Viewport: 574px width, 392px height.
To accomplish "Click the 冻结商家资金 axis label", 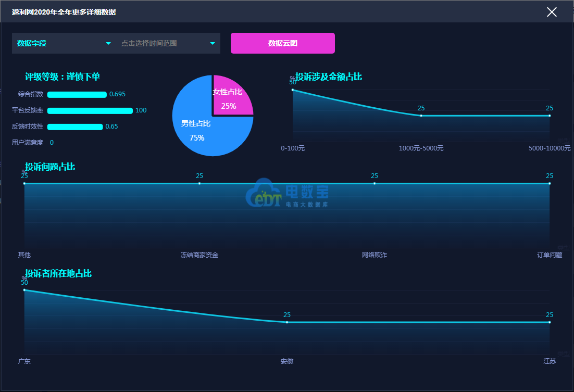I will pyautogui.click(x=199, y=255).
